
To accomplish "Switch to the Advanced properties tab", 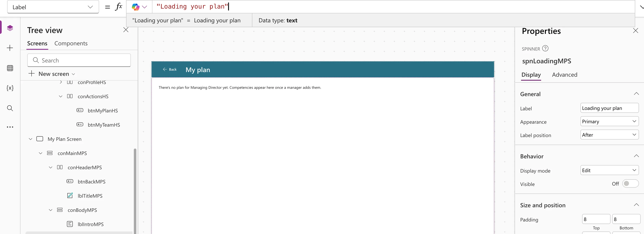I will (x=565, y=75).
